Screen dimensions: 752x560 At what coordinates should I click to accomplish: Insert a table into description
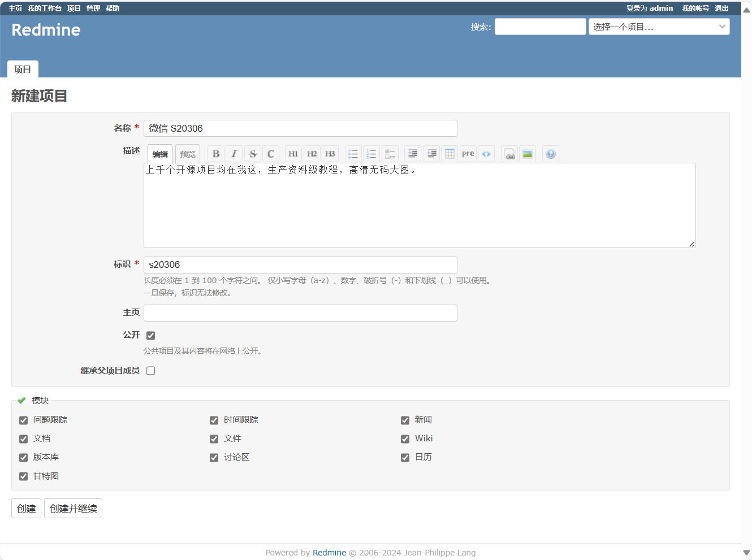point(450,154)
